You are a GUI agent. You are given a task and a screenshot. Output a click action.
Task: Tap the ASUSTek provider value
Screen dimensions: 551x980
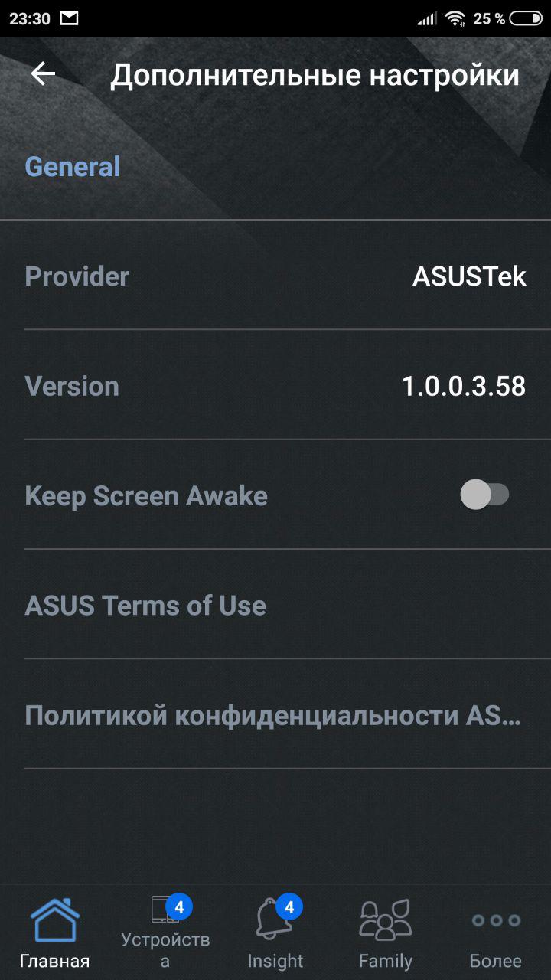[x=469, y=276]
